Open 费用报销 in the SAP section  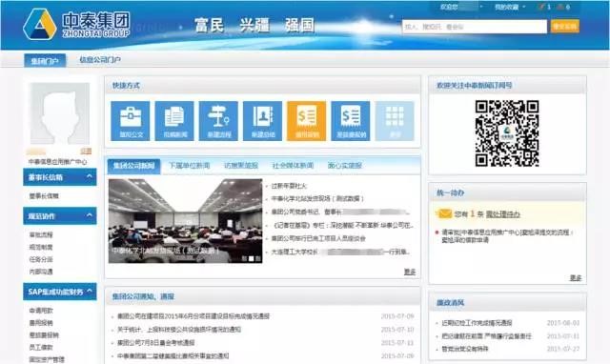(41, 323)
